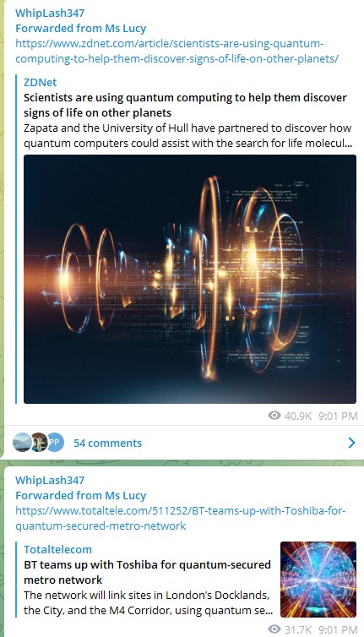Open Forwarded from Ms Lucy on the second post
This screenshot has height=637, width=364.
(x=80, y=496)
